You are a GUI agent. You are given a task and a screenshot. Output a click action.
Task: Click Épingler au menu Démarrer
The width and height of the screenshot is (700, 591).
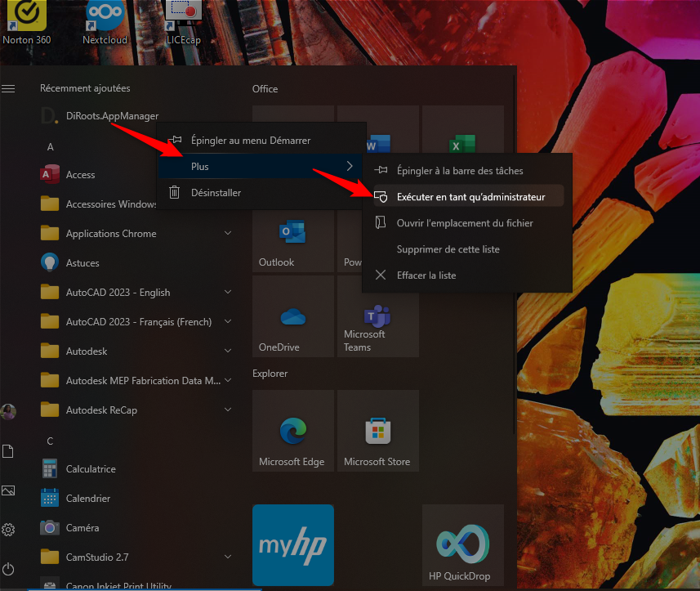tap(250, 141)
